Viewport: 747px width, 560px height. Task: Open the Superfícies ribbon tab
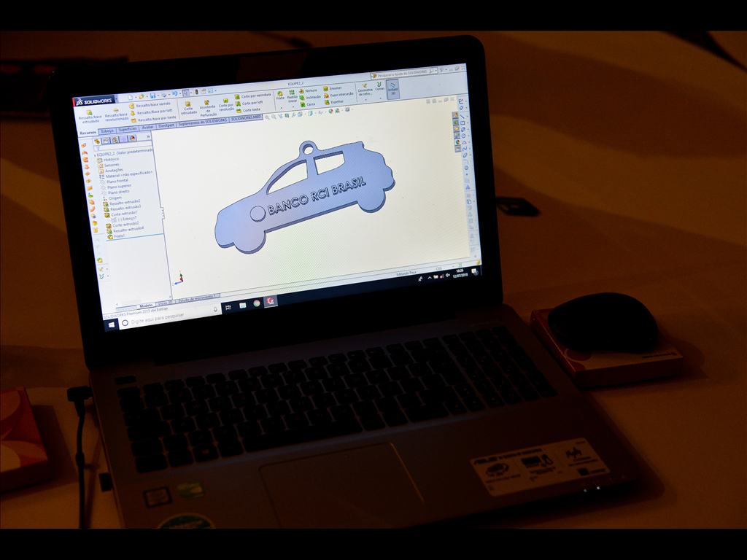pyautogui.click(x=128, y=129)
